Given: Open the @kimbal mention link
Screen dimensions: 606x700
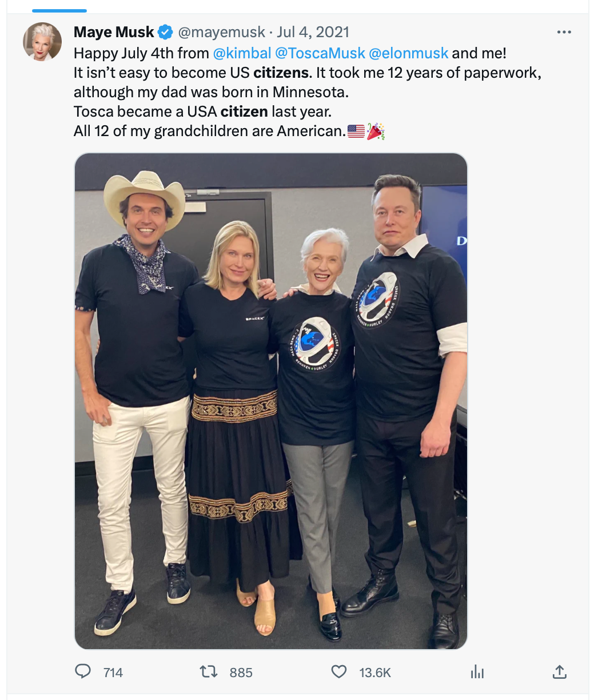Looking at the screenshot, I should point(242,53).
